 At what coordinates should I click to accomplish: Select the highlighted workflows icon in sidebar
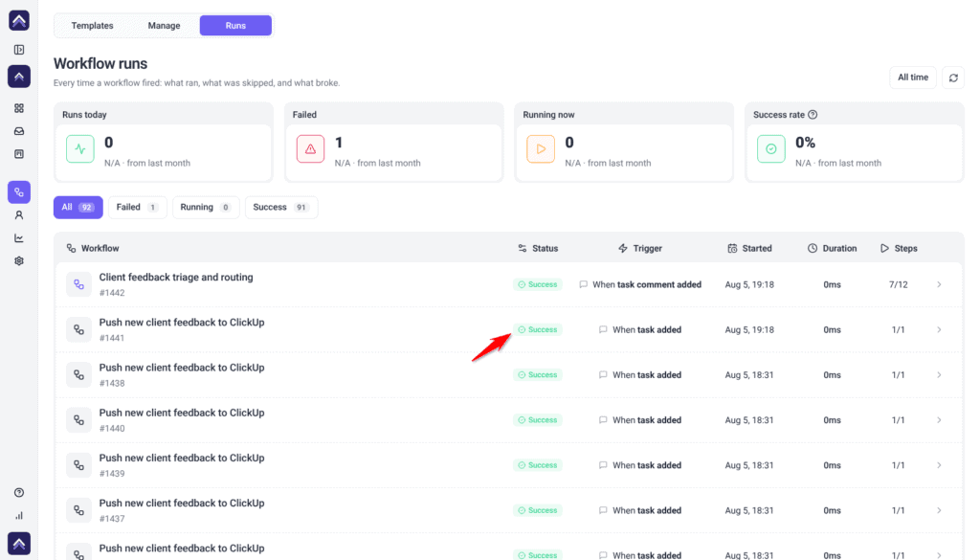[19, 192]
